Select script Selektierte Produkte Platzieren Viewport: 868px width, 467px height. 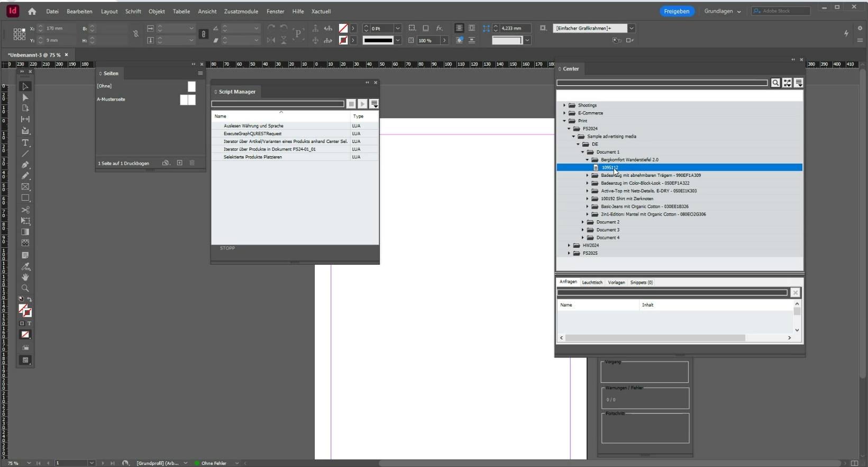pyautogui.click(x=253, y=157)
